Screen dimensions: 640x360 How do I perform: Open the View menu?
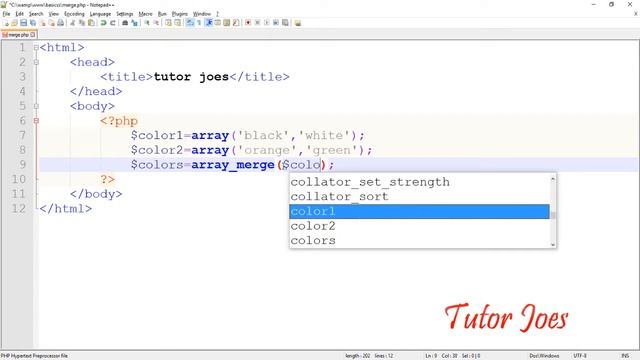tap(53, 14)
